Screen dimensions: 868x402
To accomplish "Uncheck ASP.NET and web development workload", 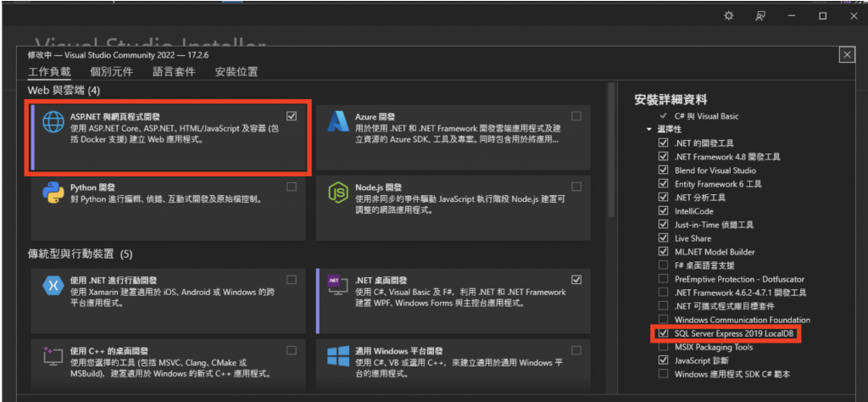I will (x=292, y=116).
